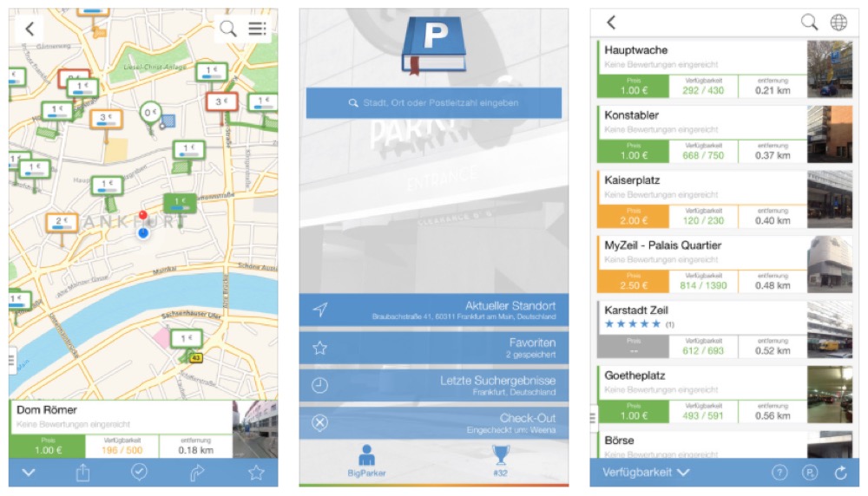This screenshot has width=868, height=496.
Task: Collapse the Dom Römer panel with the down chevron
Action: click(29, 473)
